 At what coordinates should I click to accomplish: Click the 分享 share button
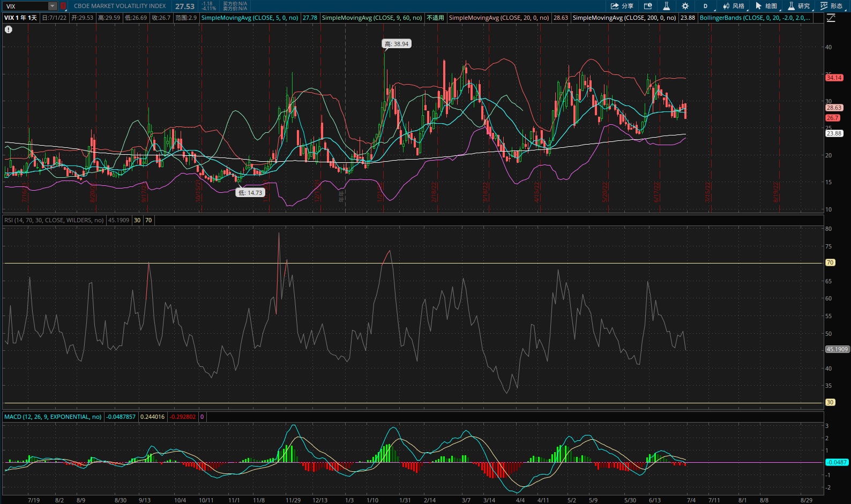coord(622,6)
